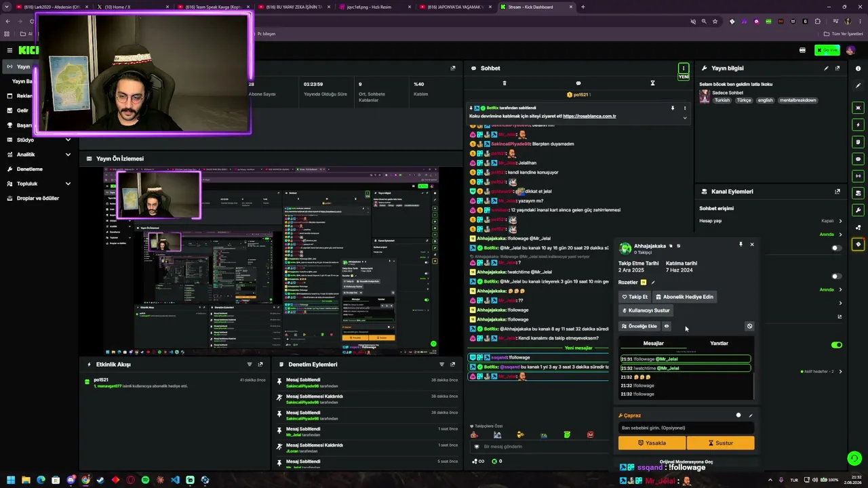Pop out the stats panel
The image size is (868, 488).
[453, 68]
